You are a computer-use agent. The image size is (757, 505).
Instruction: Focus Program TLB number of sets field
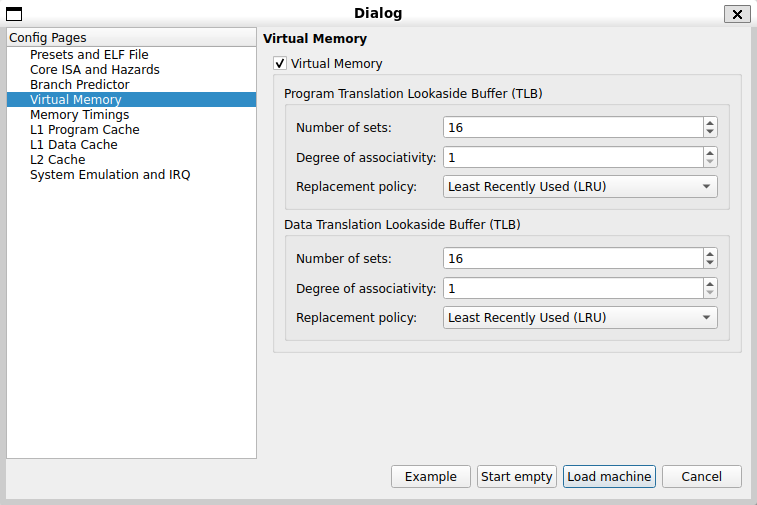coord(573,127)
